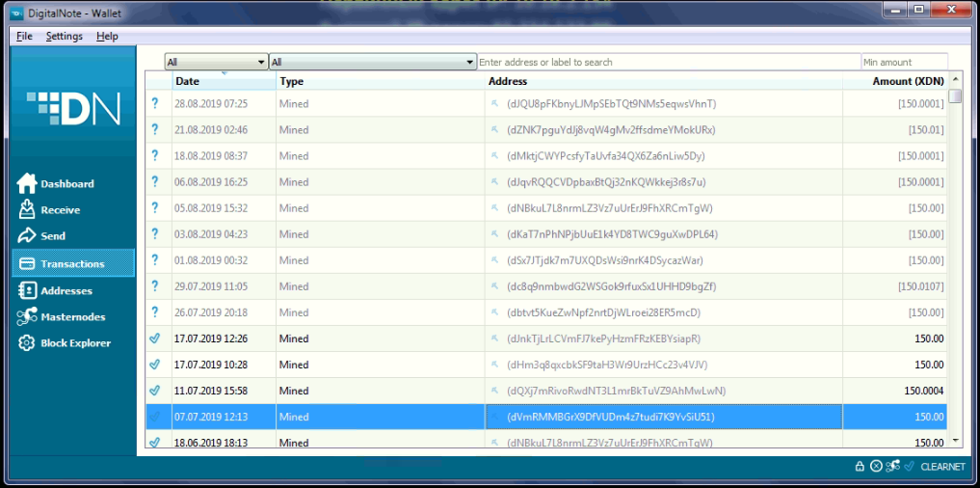
Task: Click the sync checkmark icon in status bar
Action: (x=909, y=466)
